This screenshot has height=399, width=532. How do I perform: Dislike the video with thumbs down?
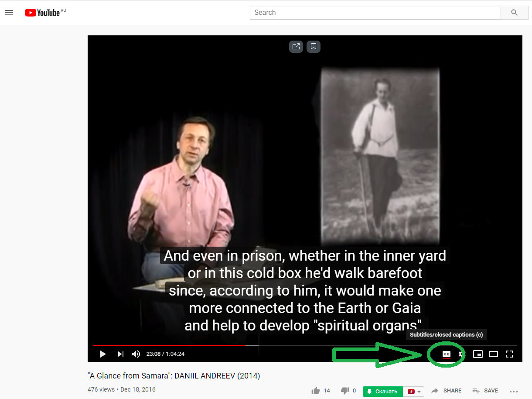(345, 391)
